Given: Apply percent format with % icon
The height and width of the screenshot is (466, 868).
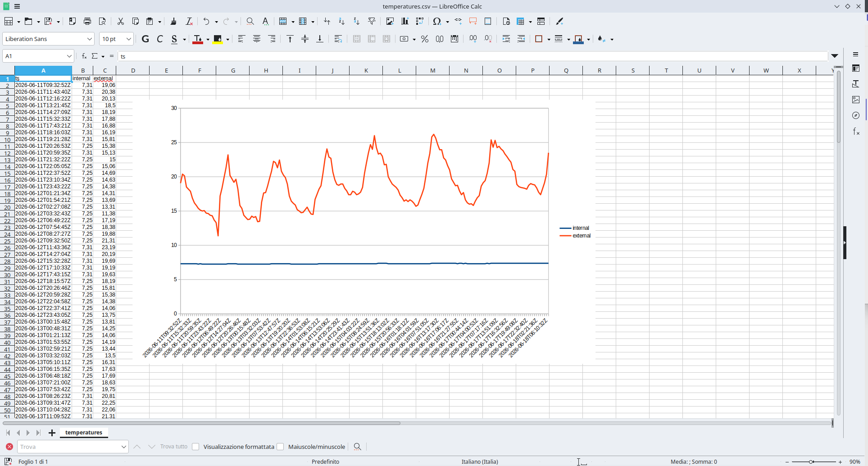Looking at the screenshot, I should pos(424,39).
